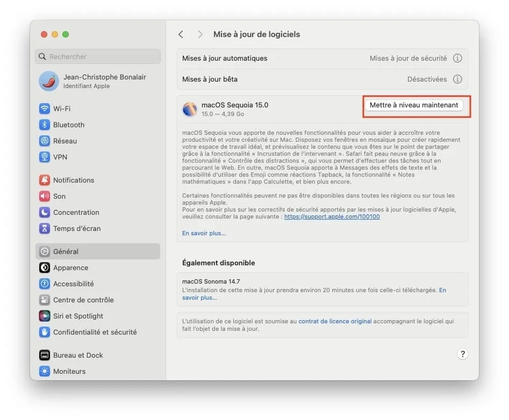Click the Rechercher search field
This screenshot has width=509, height=420.
98,56
